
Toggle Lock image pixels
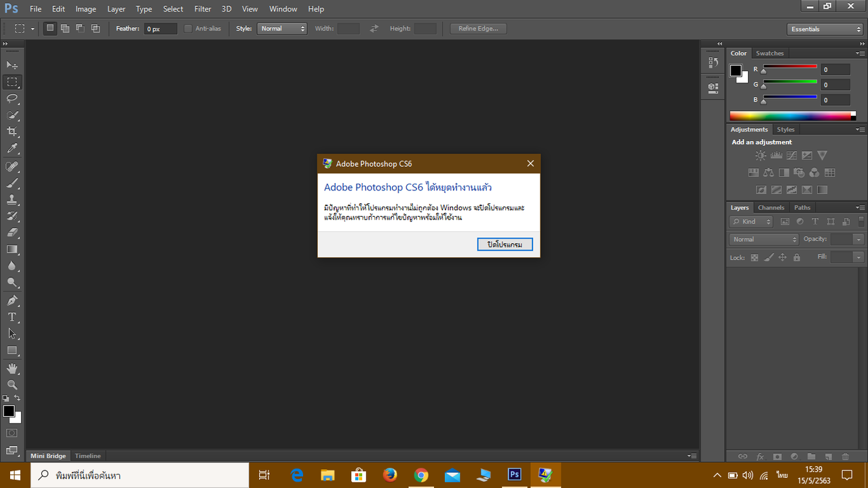[x=768, y=258]
